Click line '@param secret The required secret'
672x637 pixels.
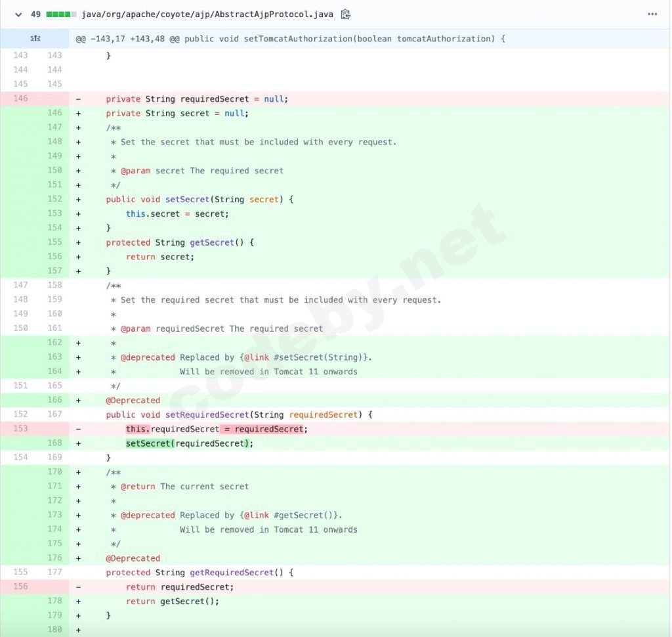tap(197, 171)
